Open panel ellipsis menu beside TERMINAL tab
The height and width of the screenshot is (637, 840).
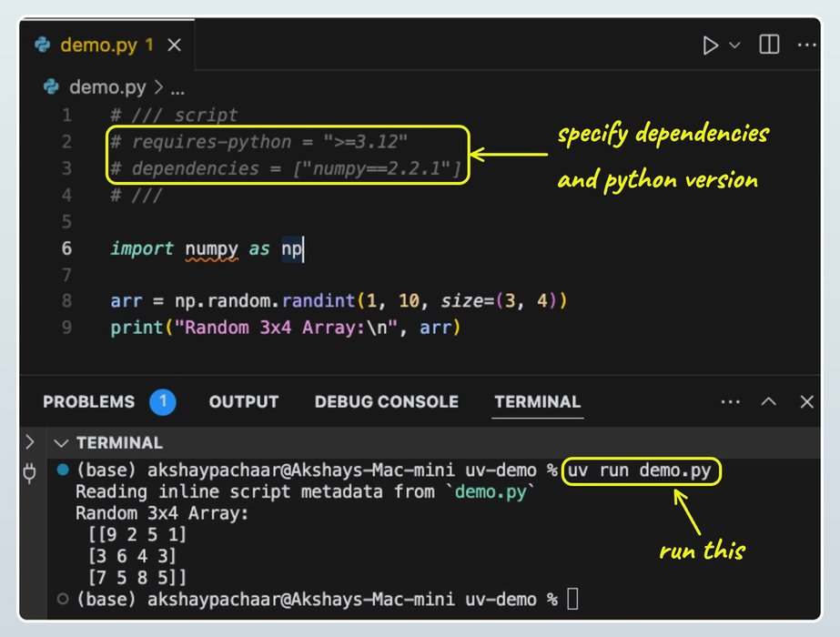point(730,401)
